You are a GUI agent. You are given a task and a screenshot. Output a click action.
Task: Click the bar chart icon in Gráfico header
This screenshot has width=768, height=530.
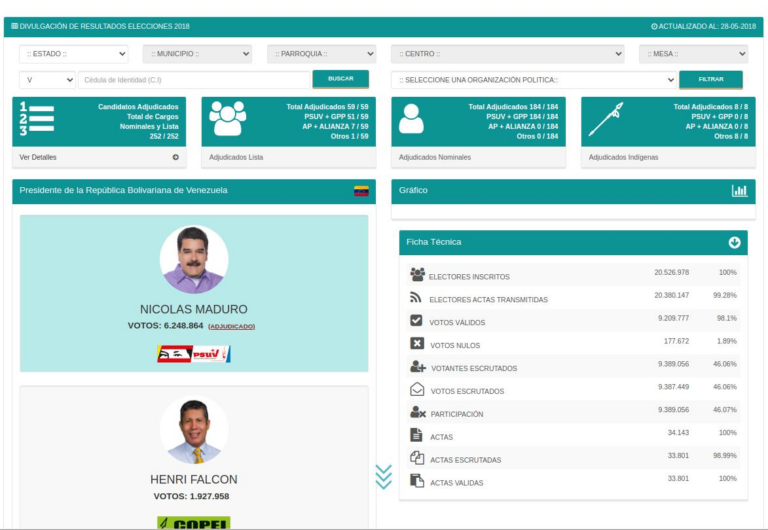pyautogui.click(x=739, y=190)
